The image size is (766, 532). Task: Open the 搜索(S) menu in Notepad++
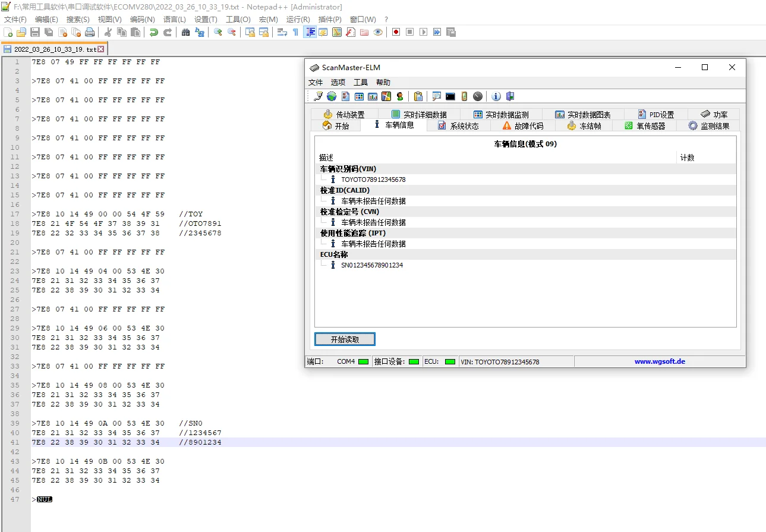(78, 20)
